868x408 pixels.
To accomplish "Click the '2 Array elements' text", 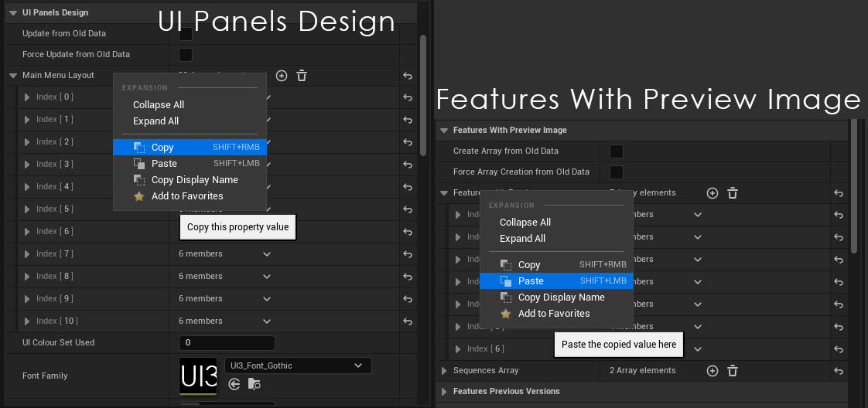I will pyautogui.click(x=643, y=370).
